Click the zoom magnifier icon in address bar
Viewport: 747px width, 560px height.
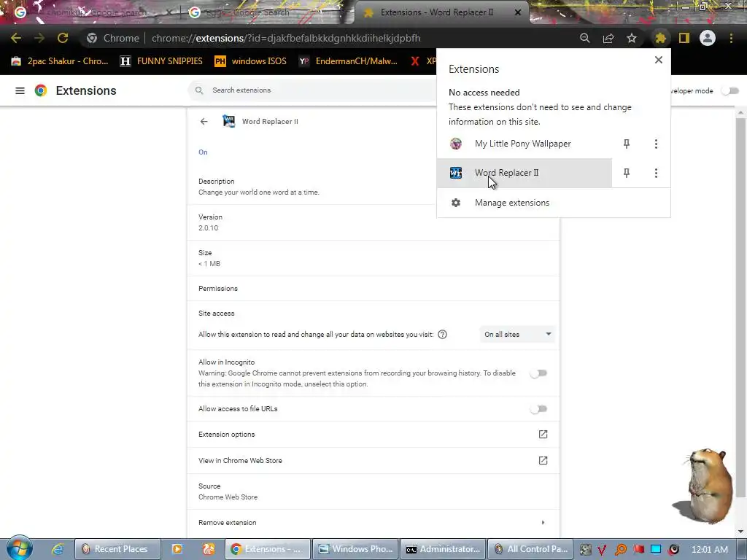pyautogui.click(x=584, y=38)
